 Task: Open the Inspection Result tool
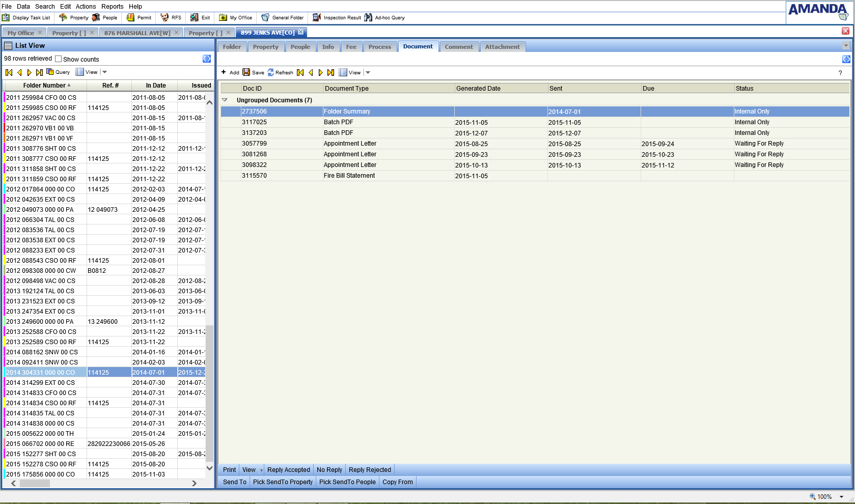[x=337, y=18]
